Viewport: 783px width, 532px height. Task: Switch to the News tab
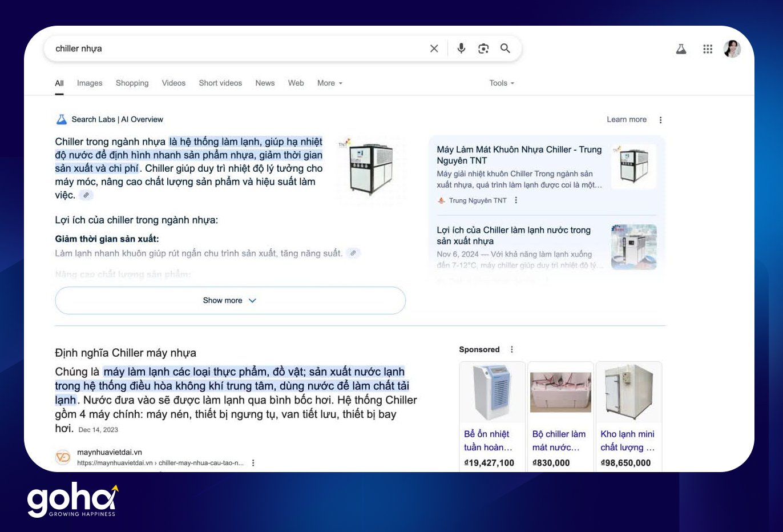coord(265,83)
